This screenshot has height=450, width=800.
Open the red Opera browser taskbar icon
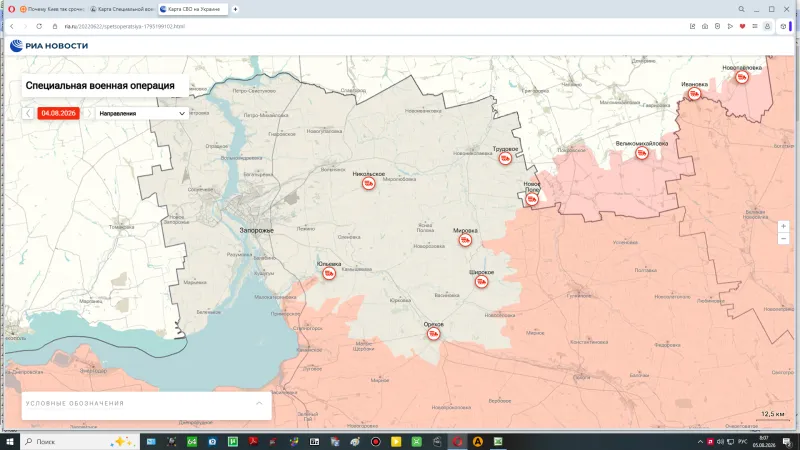457,441
